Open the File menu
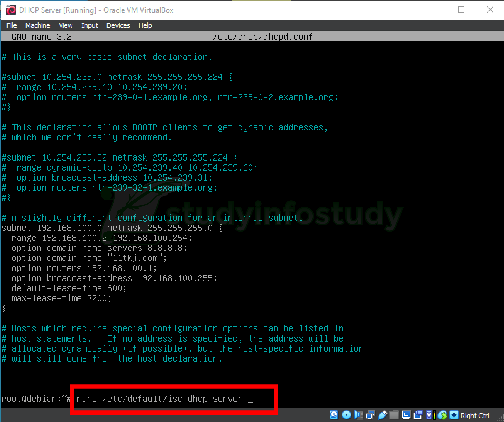The width and height of the screenshot is (504, 422). coord(11,25)
